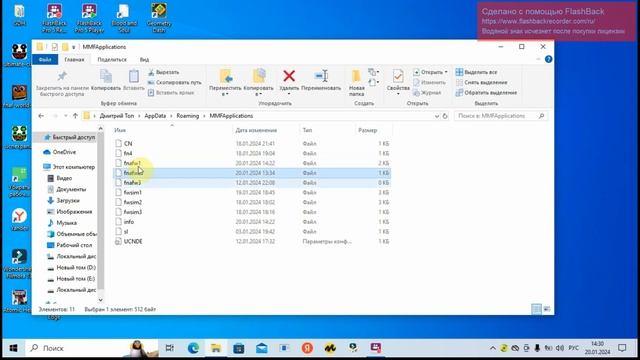Click the Back navigation arrow

41,116
